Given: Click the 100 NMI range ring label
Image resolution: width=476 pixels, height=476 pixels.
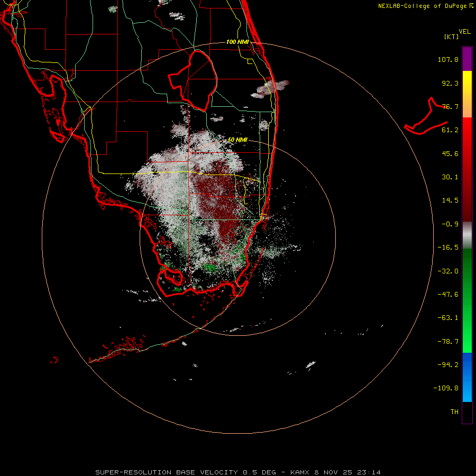Looking at the screenshot, I should 237,42.
